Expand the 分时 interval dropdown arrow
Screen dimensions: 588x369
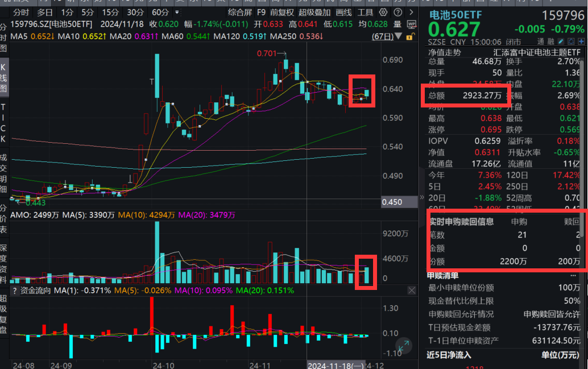point(176,12)
